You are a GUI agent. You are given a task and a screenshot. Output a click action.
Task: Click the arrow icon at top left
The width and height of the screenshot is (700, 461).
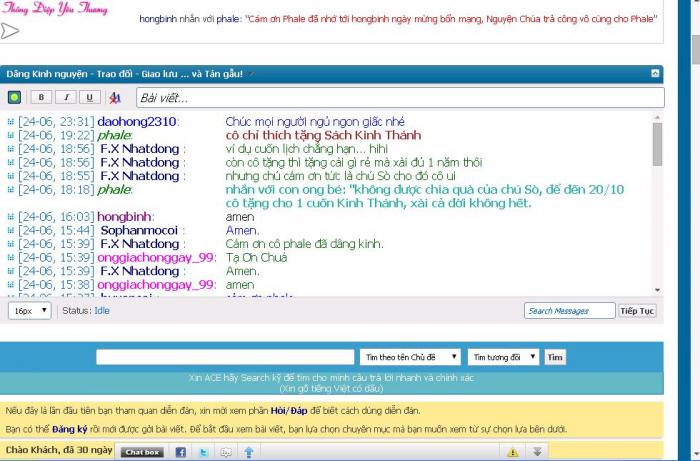[10, 30]
